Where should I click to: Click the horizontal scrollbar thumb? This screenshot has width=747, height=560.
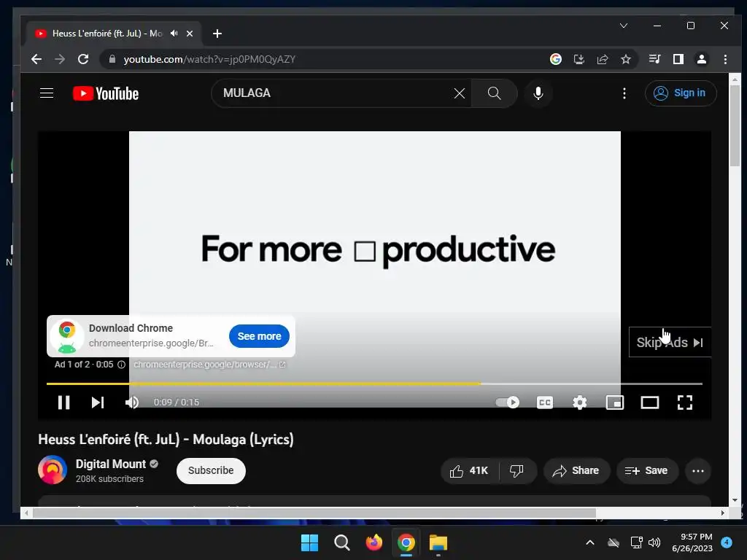click(x=314, y=513)
